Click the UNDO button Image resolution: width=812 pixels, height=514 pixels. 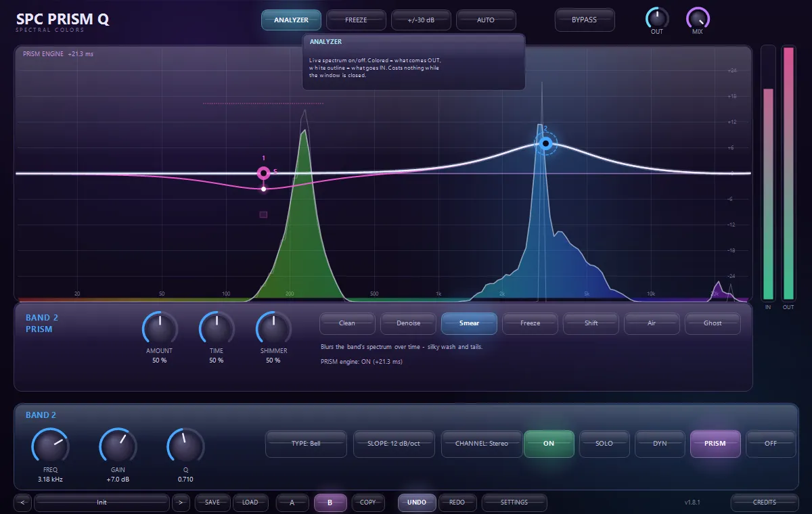coord(417,503)
